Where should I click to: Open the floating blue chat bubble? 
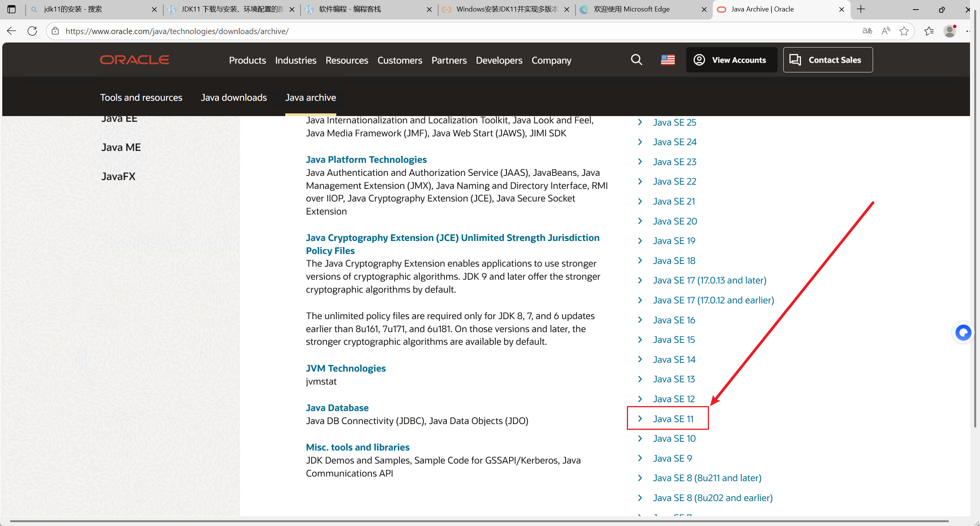click(963, 333)
